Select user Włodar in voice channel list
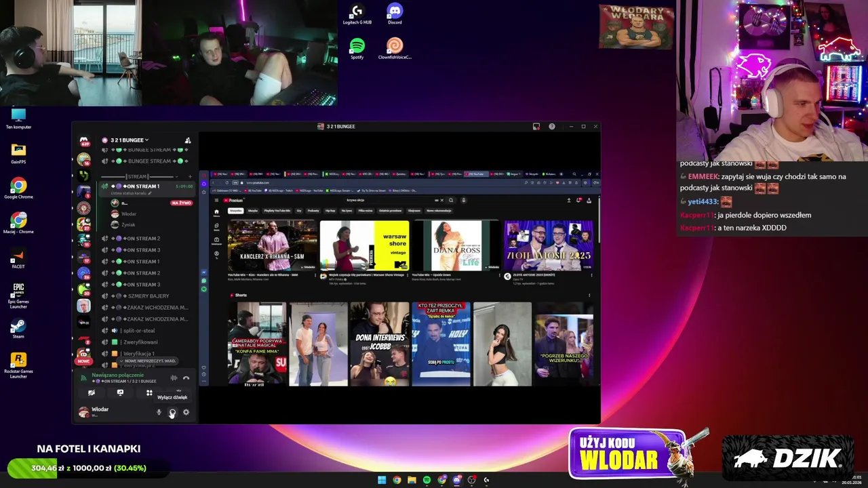The width and height of the screenshot is (868, 488). (128, 213)
